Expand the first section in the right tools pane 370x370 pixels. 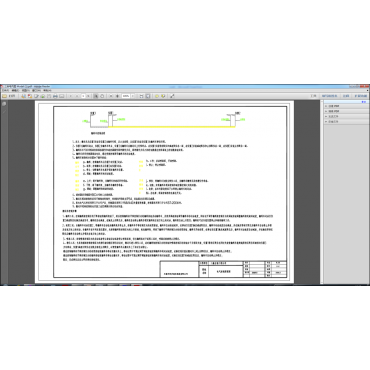[345, 106]
